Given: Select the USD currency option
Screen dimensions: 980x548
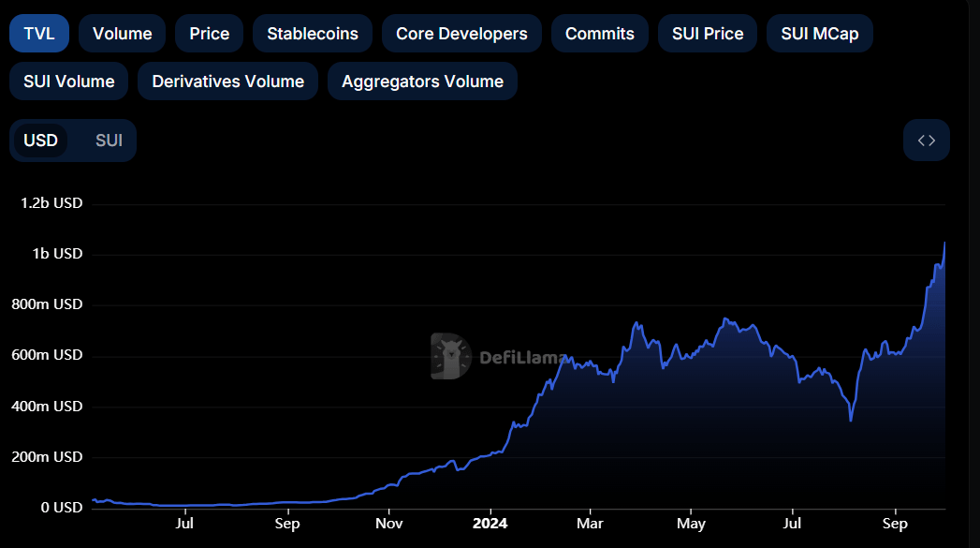Looking at the screenshot, I should [x=41, y=140].
